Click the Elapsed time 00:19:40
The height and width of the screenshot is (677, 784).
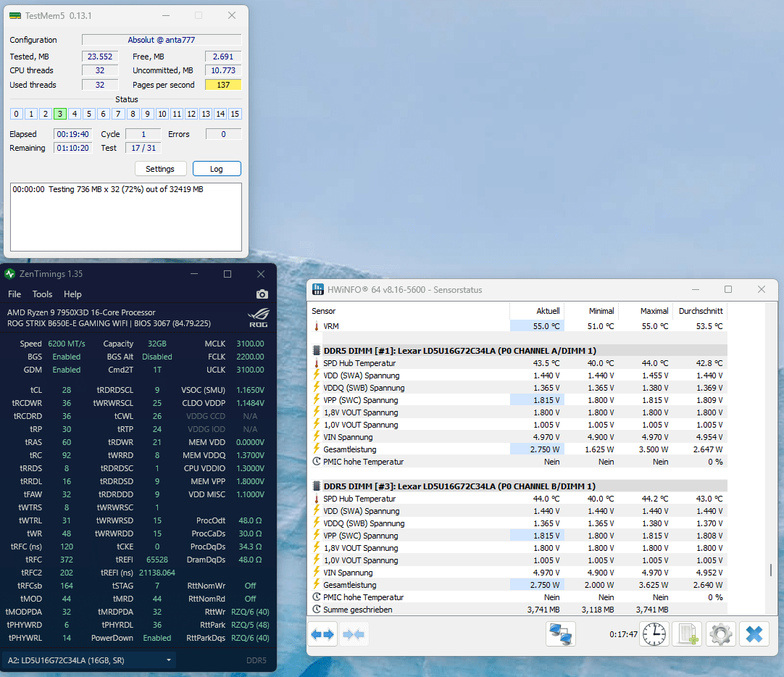(72, 134)
